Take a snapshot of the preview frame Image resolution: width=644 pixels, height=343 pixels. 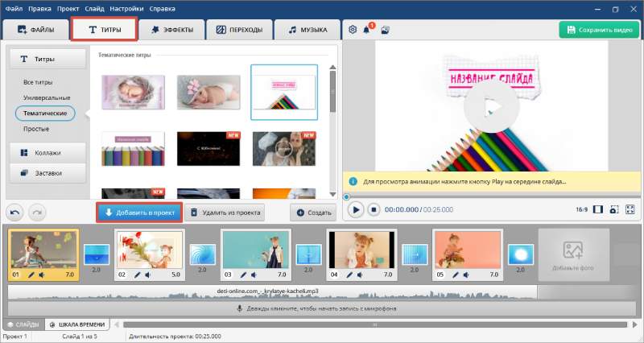click(x=614, y=209)
